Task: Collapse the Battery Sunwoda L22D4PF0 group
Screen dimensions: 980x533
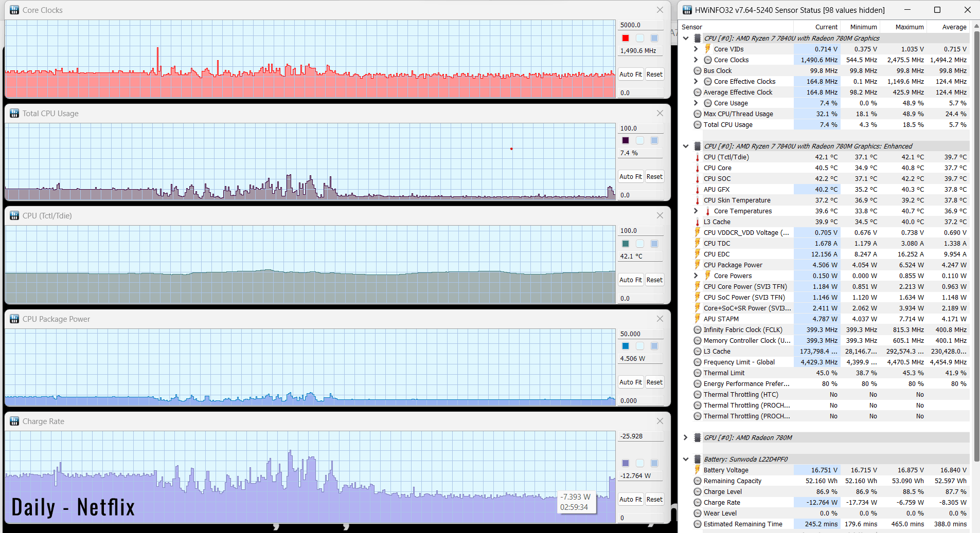Action: (686, 459)
